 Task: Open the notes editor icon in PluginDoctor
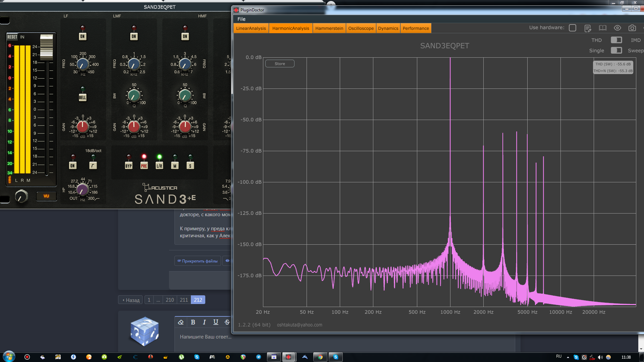point(588,28)
